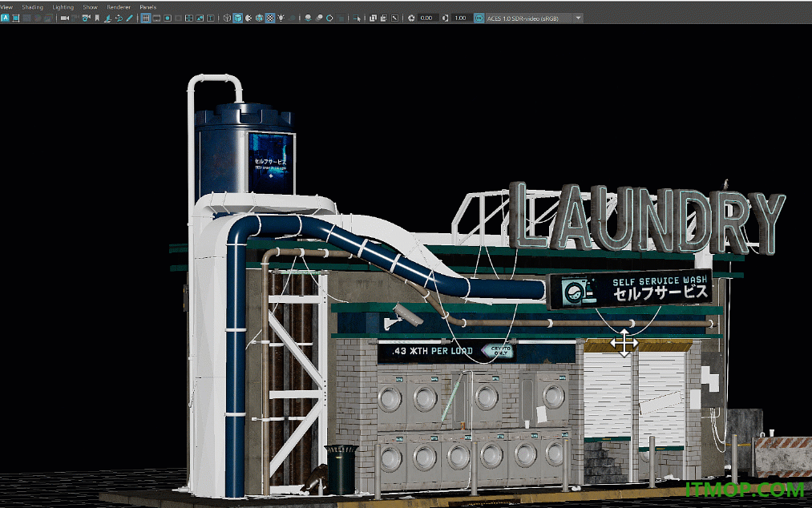This screenshot has width=812, height=508.
Task: Select the Grease Pencil tool icon
Action: [x=130, y=18]
